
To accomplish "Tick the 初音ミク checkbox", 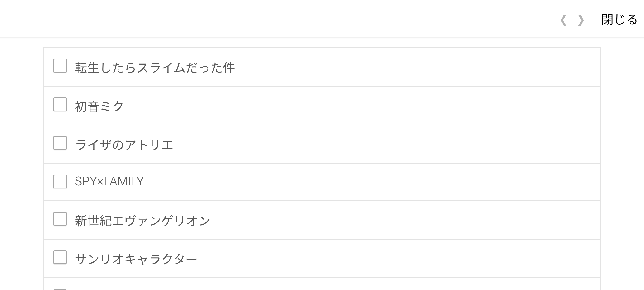I will 60,104.
